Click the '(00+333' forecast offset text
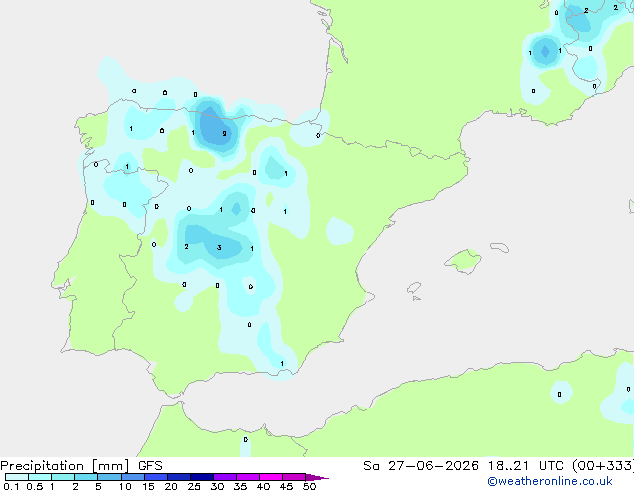This screenshot has width=634, height=490. point(602,466)
